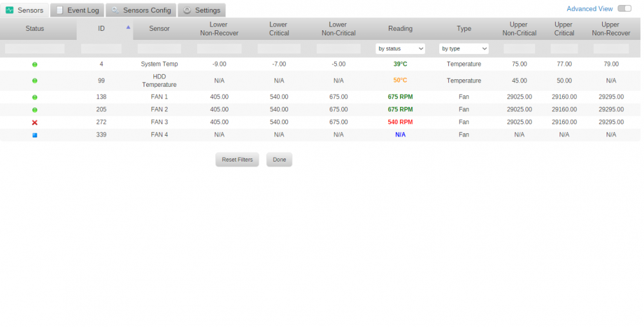Click the Done button

tap(279, 160)
